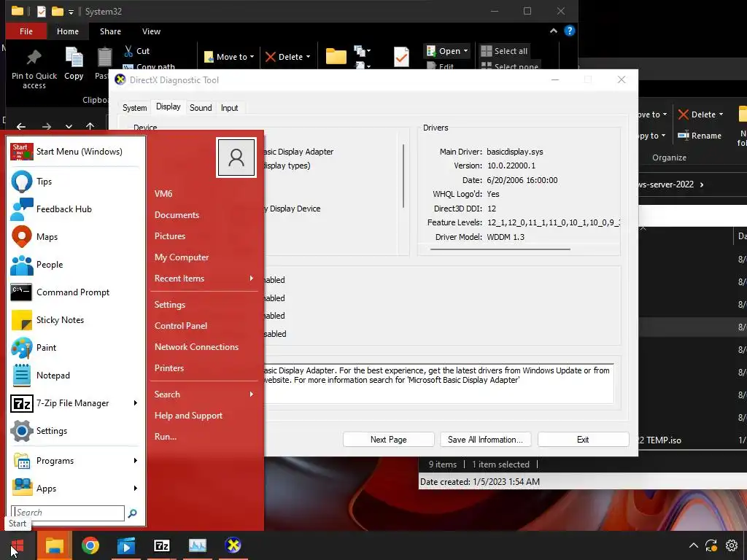Click the start menu search magnifier
Screen dimensions: 747x560
(133, 513)
